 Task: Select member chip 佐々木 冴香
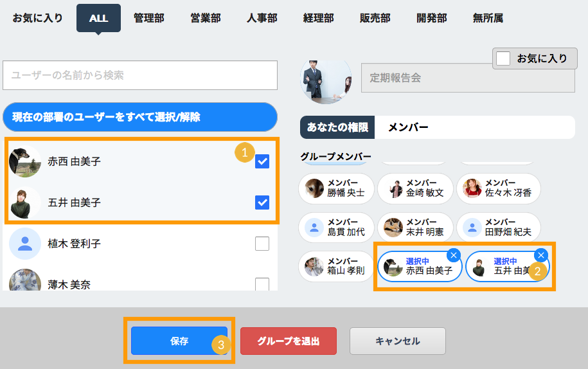pyautogui.click(x=498, y=188)
